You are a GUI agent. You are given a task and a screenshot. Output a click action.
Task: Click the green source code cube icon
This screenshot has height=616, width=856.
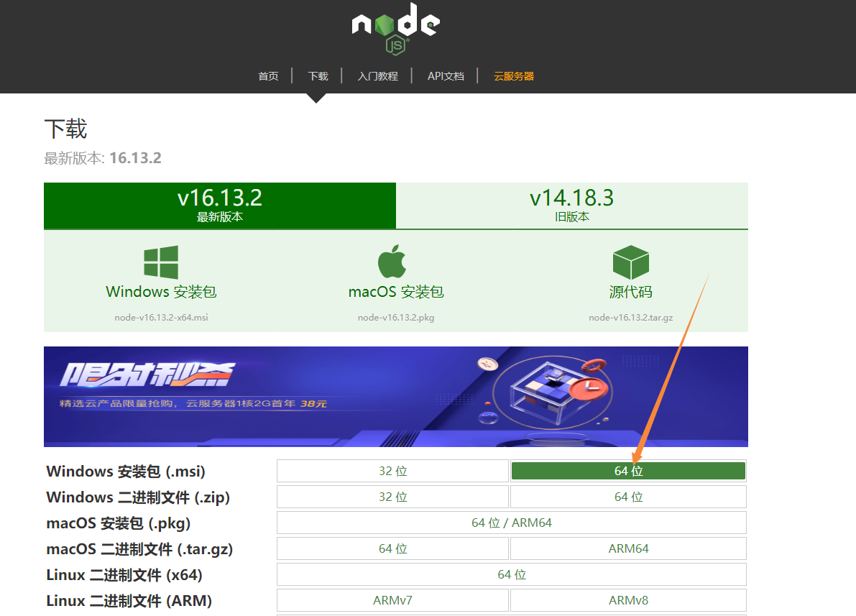pos(630,262)
